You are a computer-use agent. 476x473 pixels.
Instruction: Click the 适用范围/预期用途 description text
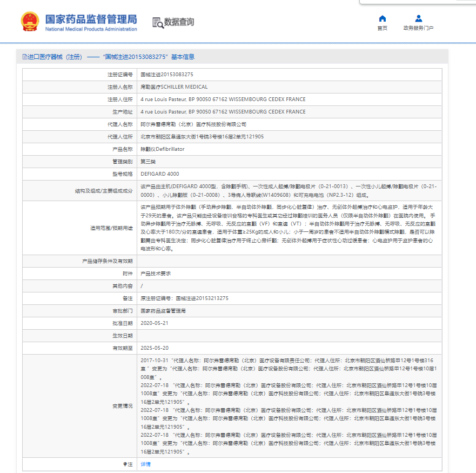point(288,228)
